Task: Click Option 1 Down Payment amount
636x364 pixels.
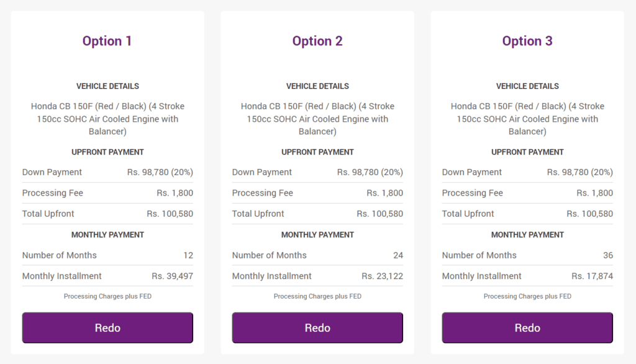Action: [x=160, y=172]
